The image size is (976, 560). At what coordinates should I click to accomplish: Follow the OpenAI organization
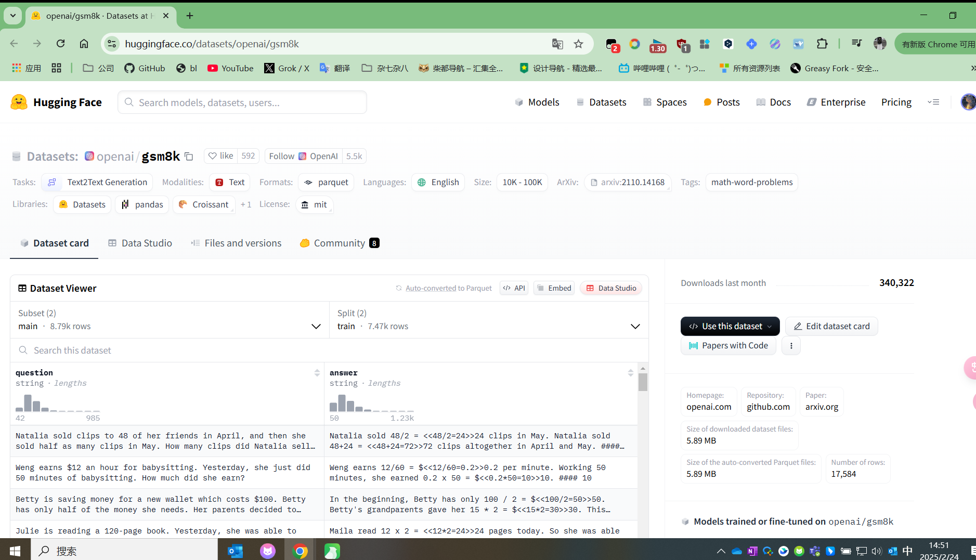click(304, 156)
